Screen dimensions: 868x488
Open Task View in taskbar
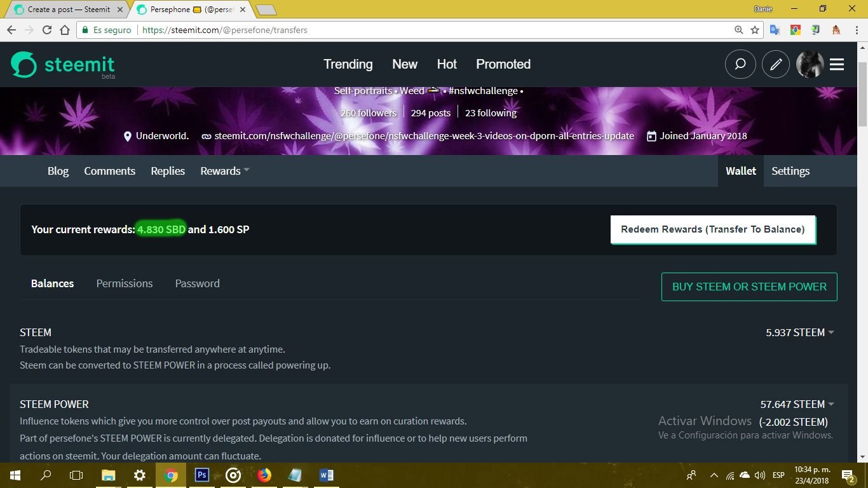[76, 475]
